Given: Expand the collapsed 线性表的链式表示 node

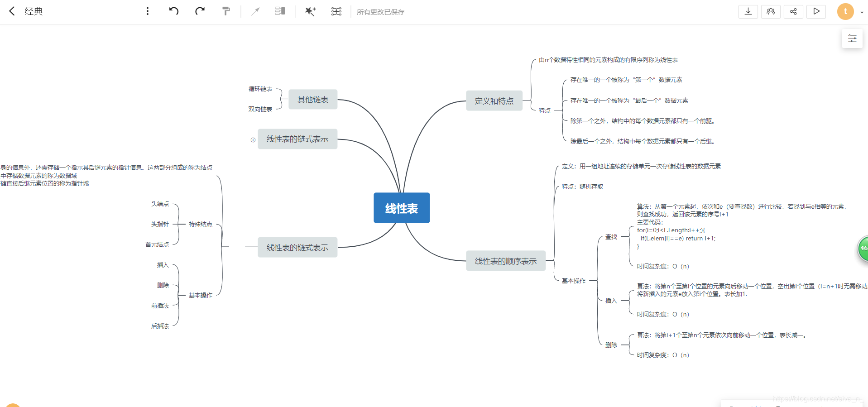Looking at the screenshot, I should click(x=253, y=140).
